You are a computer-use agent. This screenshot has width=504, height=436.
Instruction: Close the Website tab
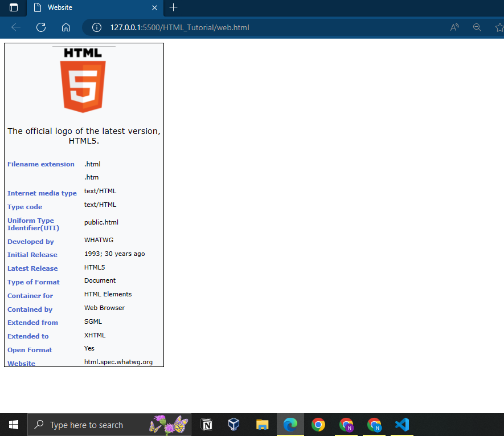(x=154, y=8)
